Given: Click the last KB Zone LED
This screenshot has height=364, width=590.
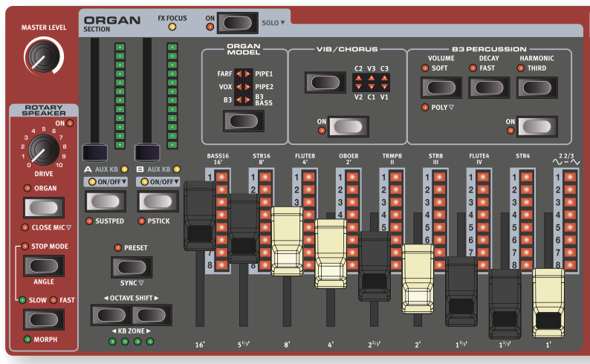Looking at the screenshot, I should [150, 342].
